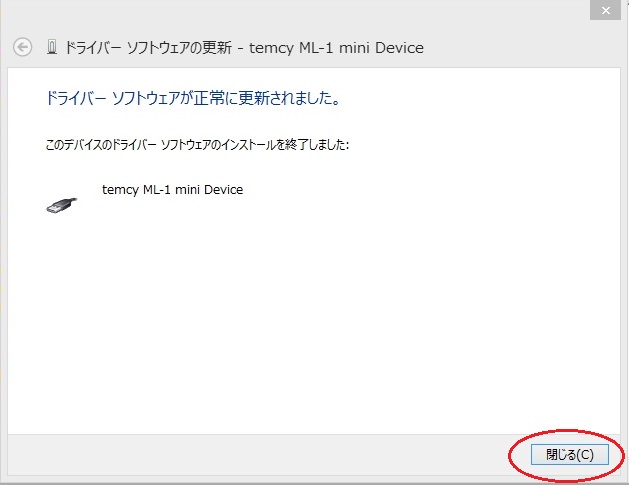The image size is (629, 485).
Task: Click the ドライバー ソフトウェアの更新 window title text
Action: (x=244, y=48)
